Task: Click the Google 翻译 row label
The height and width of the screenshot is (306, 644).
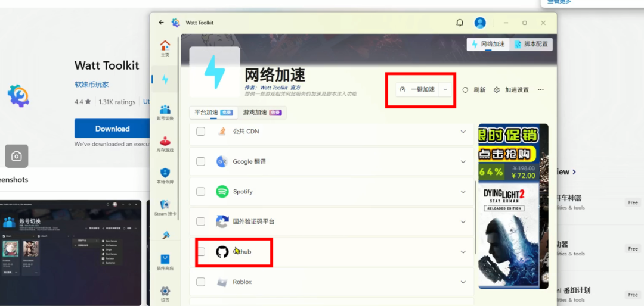Action: 249,161
